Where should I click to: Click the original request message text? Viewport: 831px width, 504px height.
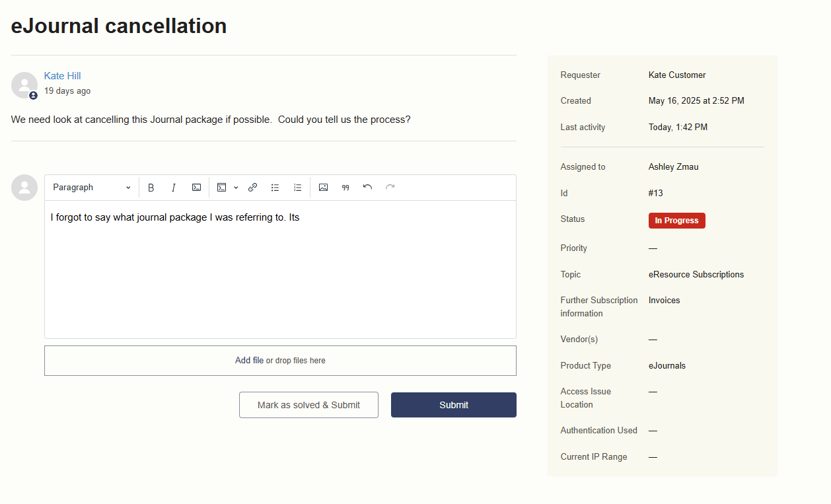click(x=211, y=120)
